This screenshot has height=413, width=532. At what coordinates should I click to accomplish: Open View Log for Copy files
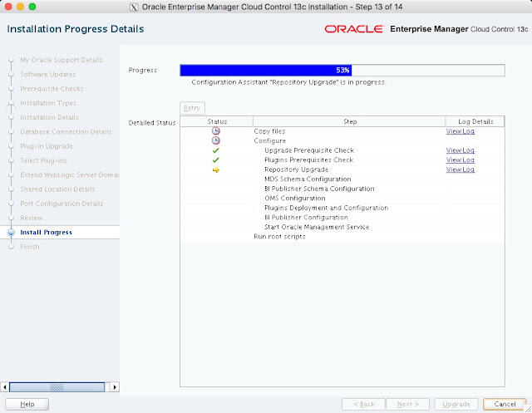(460, 131)
